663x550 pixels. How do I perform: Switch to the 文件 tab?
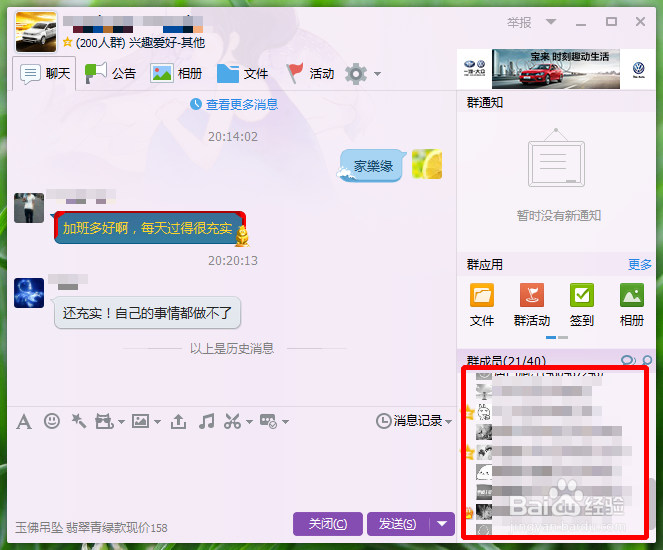243,74
